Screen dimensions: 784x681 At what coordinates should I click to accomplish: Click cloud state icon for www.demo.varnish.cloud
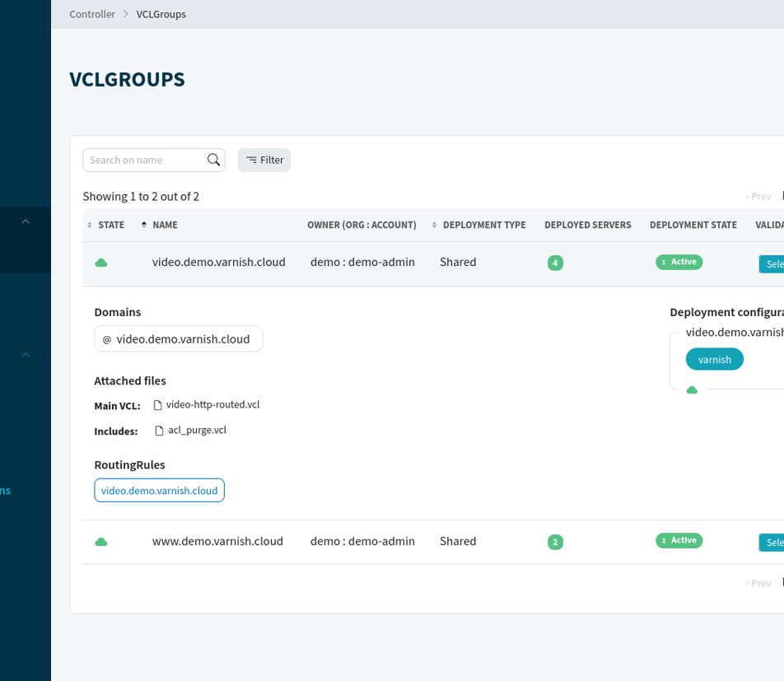click(x=101, y=542)
